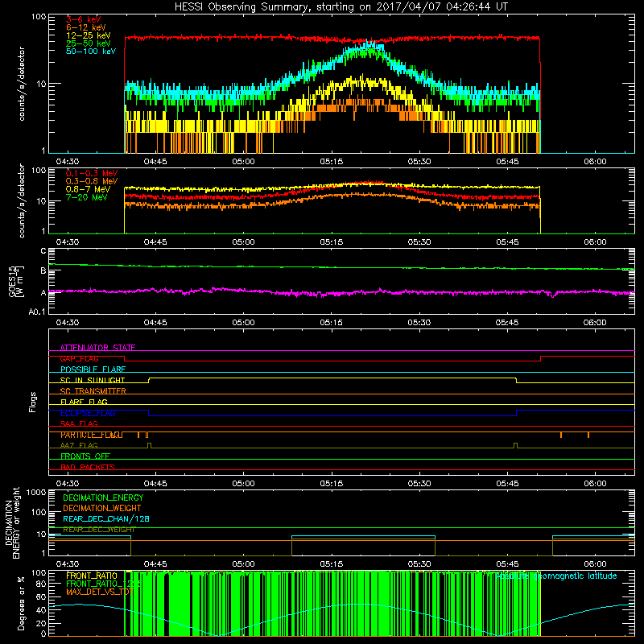Click the 12-25 keV legend label
The width and height of the screenshot is (644, 644).
click(x=88, y=35)
